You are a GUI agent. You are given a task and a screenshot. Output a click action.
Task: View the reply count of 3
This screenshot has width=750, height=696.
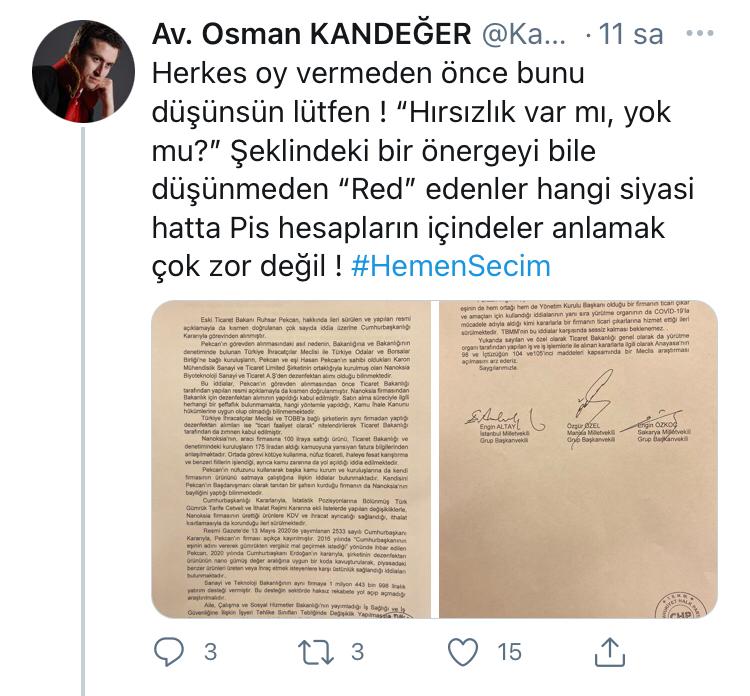[210, 652]
